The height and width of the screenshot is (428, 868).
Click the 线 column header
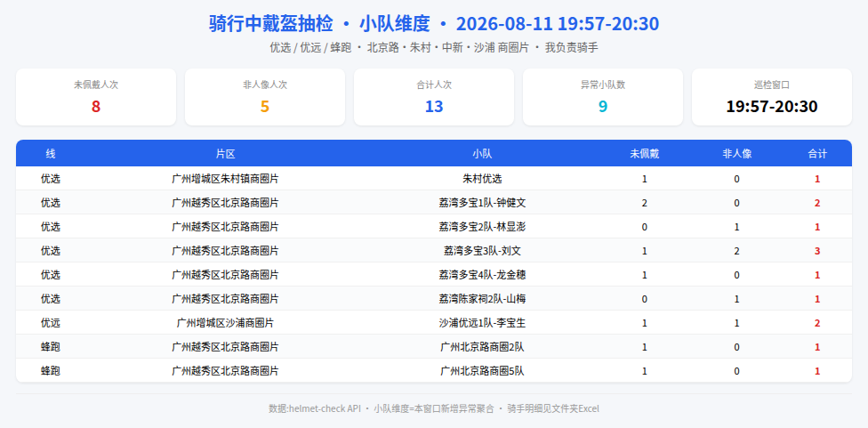click(x=51, y=154)
